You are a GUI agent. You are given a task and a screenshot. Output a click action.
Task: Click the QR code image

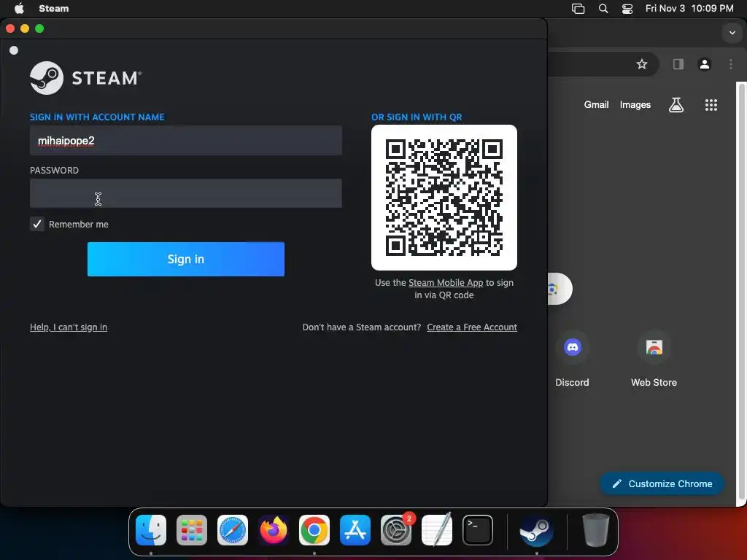444,198
